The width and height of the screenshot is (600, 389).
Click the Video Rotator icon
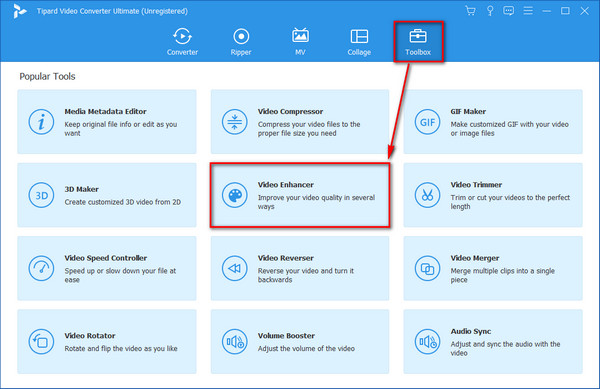[x=41, y=342]
